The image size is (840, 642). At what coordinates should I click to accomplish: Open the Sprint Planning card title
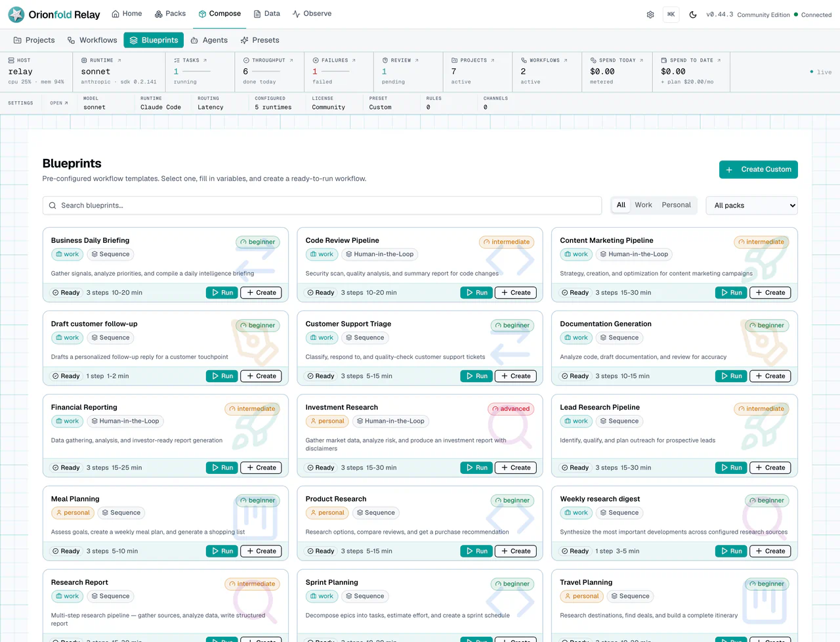pos(331,582)
